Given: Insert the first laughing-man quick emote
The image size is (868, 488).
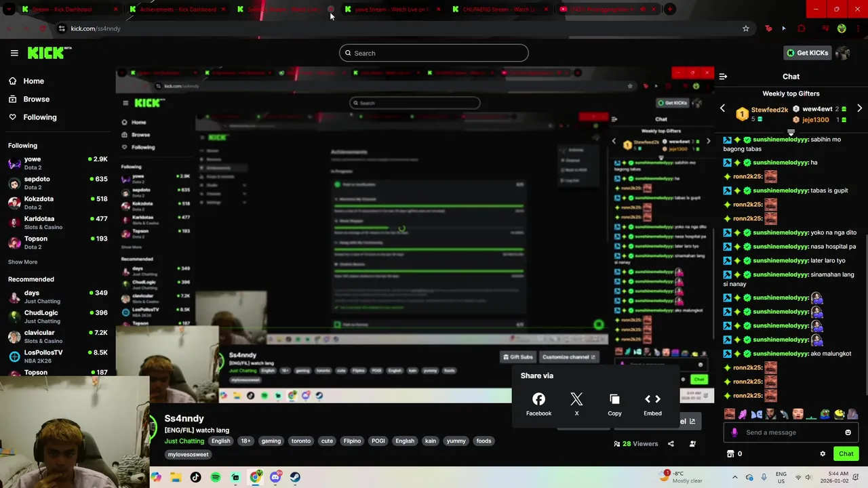Looking at the screenshot, I should [730, 414].
